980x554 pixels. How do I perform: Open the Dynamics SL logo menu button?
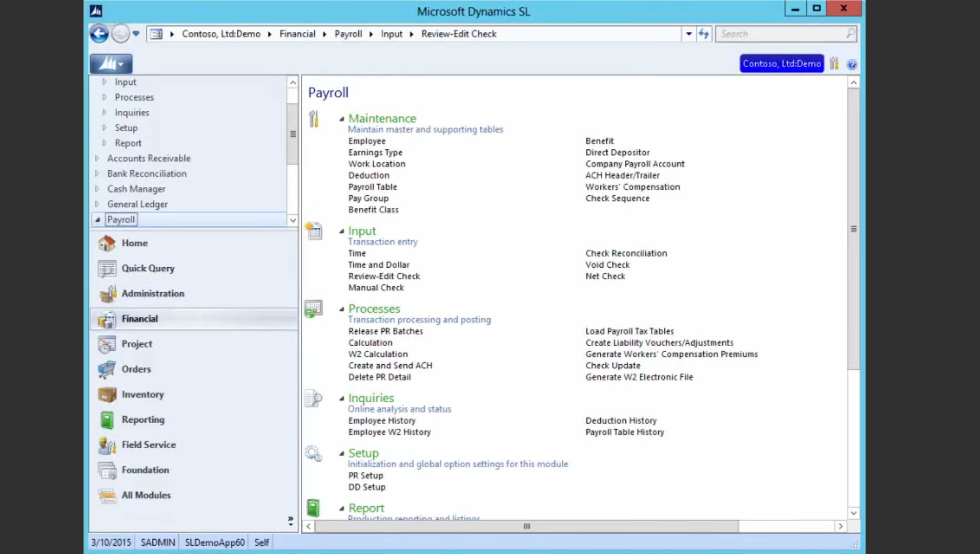[111, 64]
